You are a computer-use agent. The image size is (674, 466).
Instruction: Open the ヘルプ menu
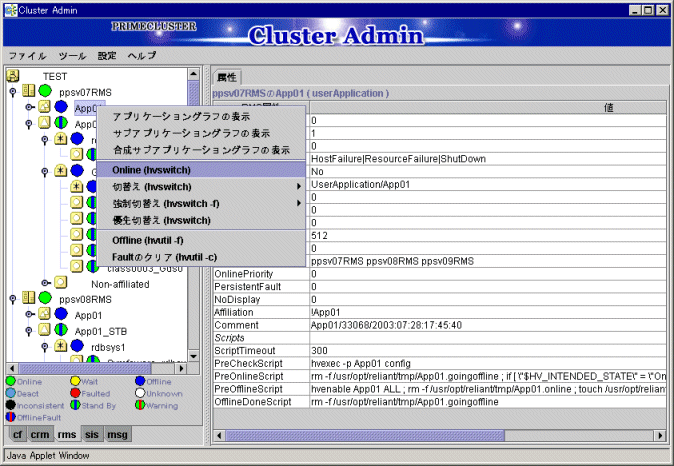point(142,56)
